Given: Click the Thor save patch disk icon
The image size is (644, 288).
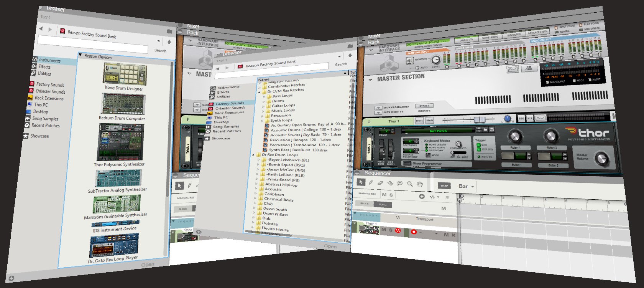Looking at the screenshot, I should (x=491, y=130).
